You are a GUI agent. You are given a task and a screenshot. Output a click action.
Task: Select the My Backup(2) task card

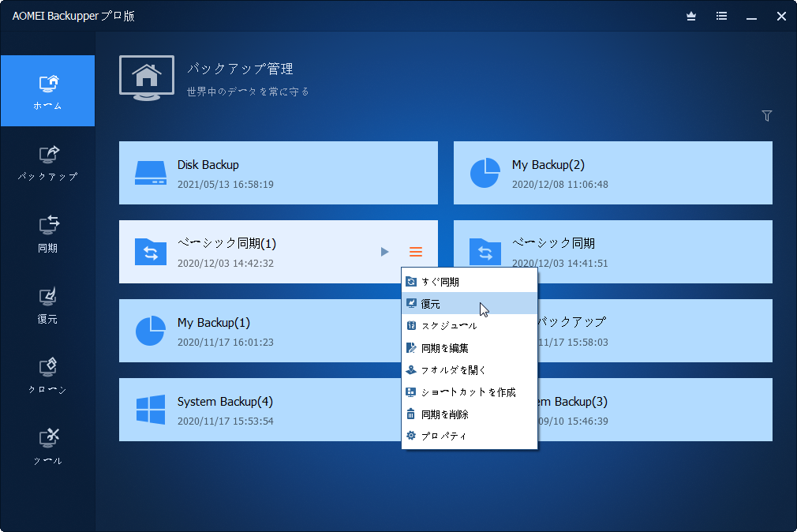(x=613, y=173)
